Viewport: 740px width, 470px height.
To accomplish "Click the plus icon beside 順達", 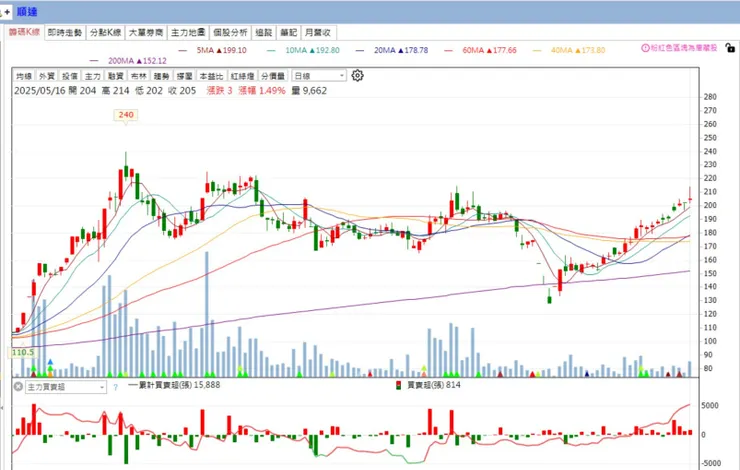I will click(7, 12).
